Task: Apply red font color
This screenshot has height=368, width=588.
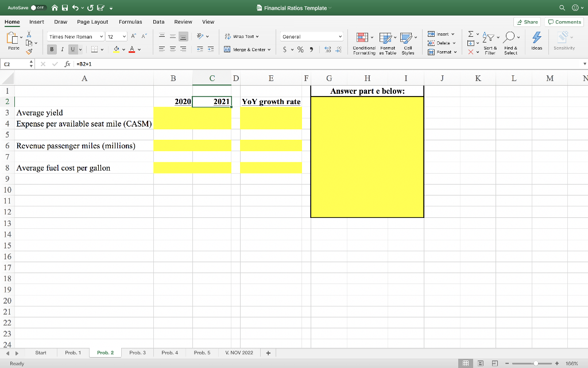Action: tap(131, 49)
